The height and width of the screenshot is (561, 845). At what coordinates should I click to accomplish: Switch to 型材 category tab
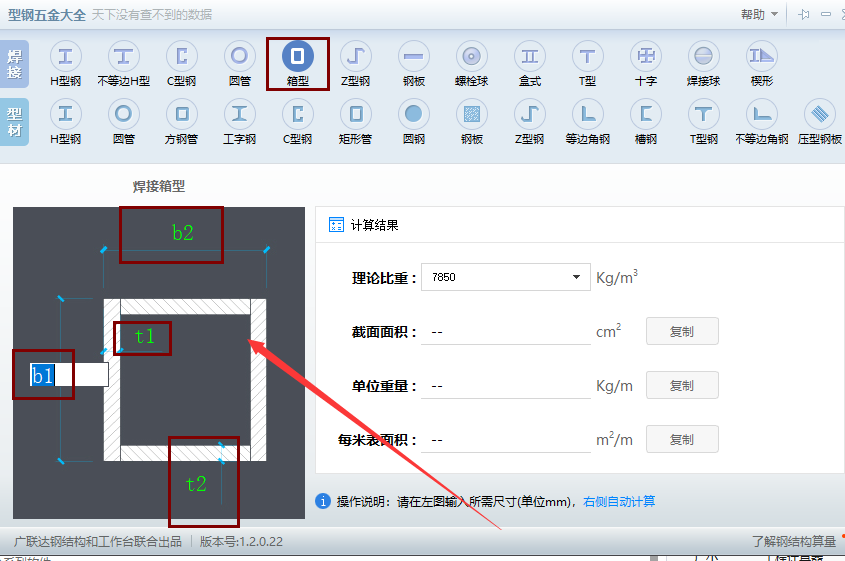15,122
